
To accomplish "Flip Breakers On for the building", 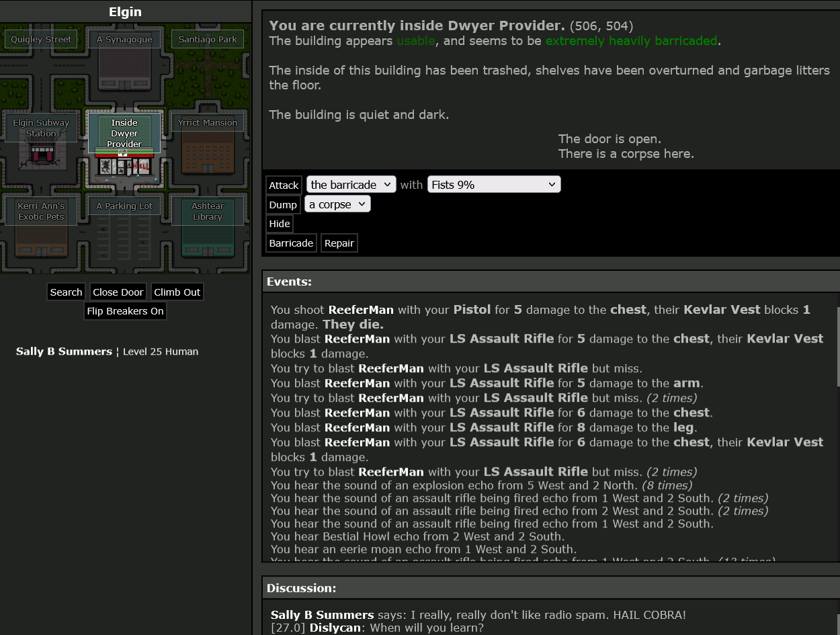I will pyautogui.click(x=125, y=311).
